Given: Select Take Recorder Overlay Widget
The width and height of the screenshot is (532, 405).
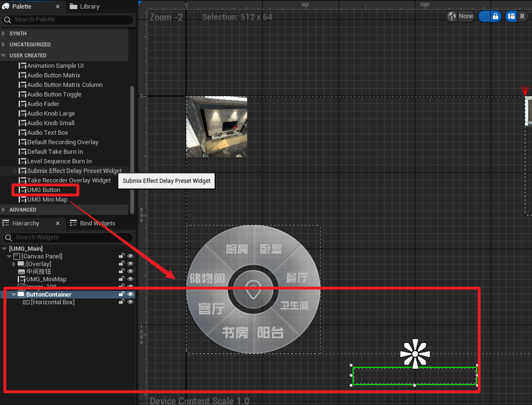Looking at the screenshot, I should click(69, 180).
